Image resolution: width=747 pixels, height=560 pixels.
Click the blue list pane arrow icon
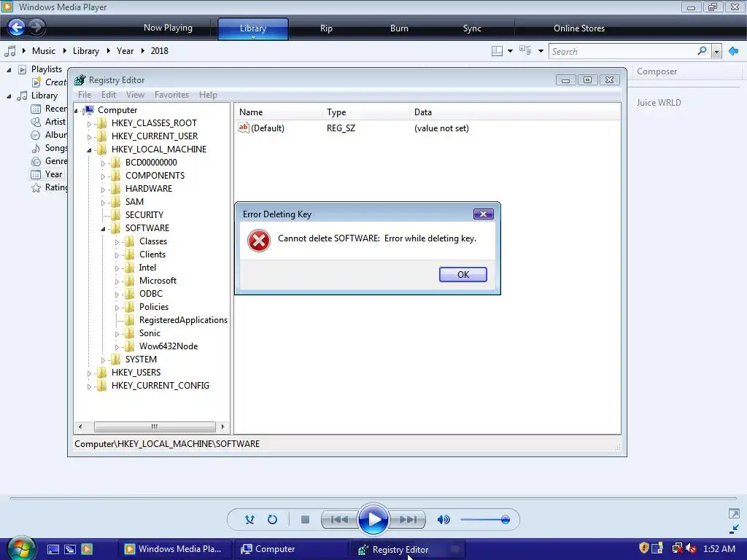click(x=734, y=51)
